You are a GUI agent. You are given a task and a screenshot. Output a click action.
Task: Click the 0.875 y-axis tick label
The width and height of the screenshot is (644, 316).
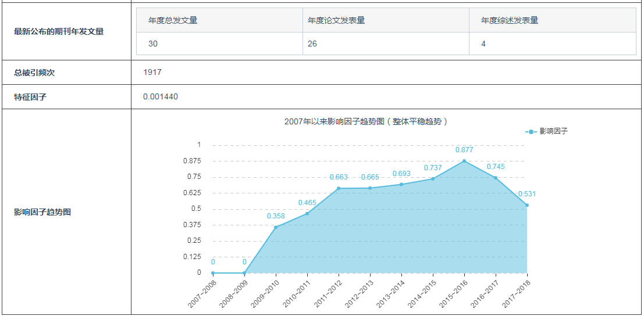[192, 161]
